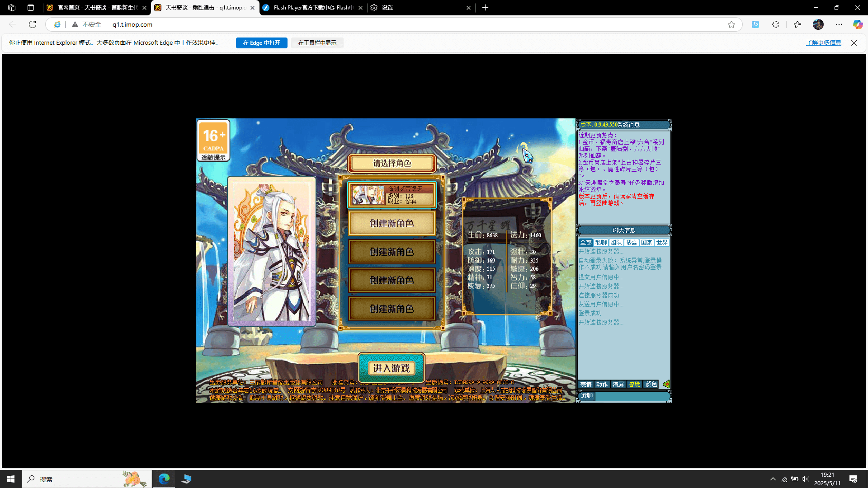The width and height of the screenshot is (868, 488).
Task: Click the blue code extension icon
Action: point(755,24)
